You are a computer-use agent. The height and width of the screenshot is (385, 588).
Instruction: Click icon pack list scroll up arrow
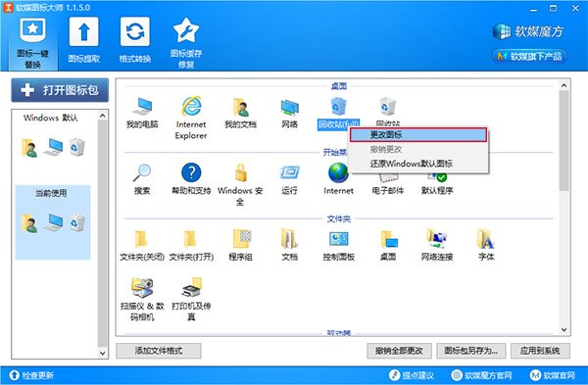click(102, 116)
